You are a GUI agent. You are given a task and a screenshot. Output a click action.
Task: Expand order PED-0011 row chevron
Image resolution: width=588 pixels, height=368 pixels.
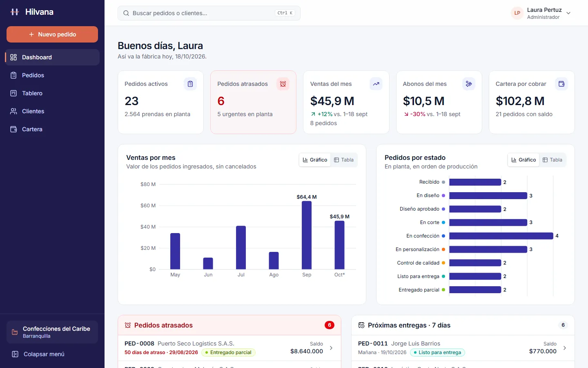(x=565, y=348)
